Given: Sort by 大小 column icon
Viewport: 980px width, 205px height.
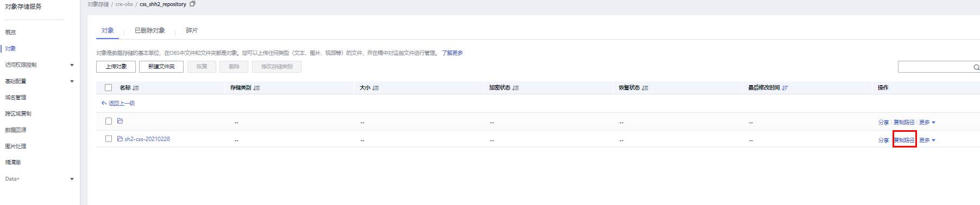Looking at the screenshot, I should coord(375,88).
